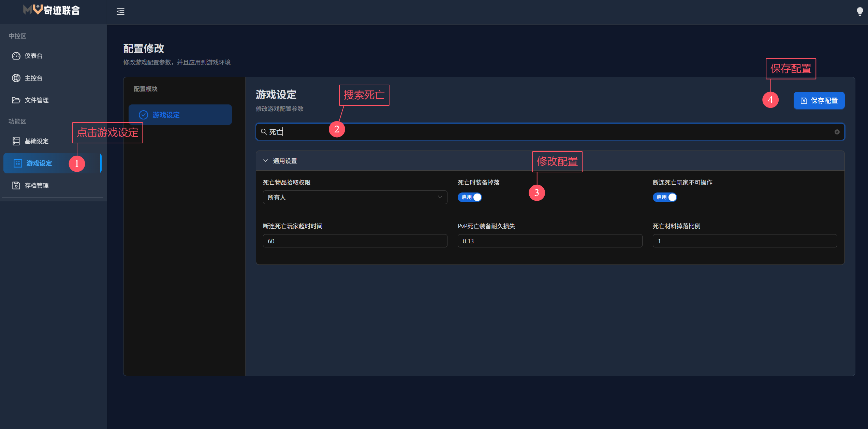Image resolution: width=868 pixels, height=429 pixels.
Task: Toggle 断连死亡玩家不可操作 switch
Action: (x=664, y=197)
